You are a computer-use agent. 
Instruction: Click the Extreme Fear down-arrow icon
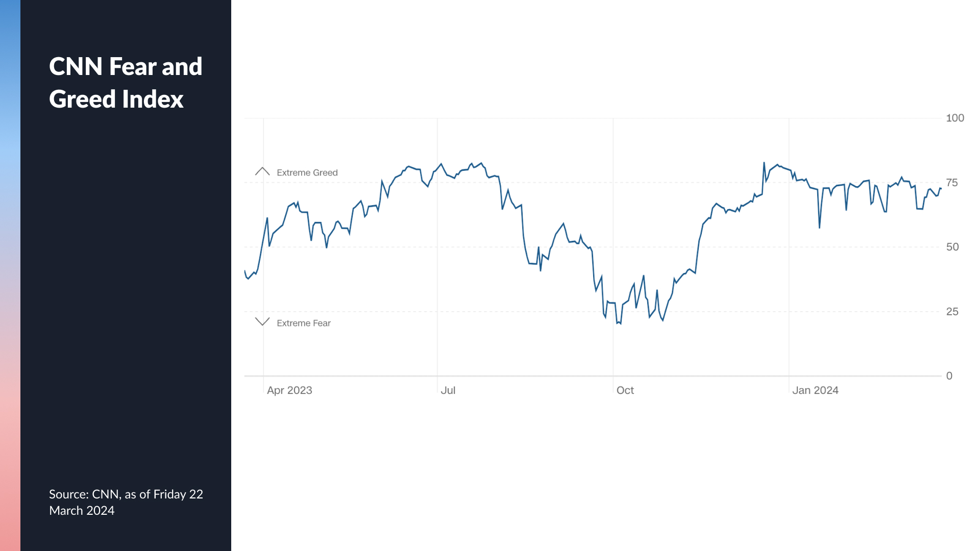tap(262, 321)
